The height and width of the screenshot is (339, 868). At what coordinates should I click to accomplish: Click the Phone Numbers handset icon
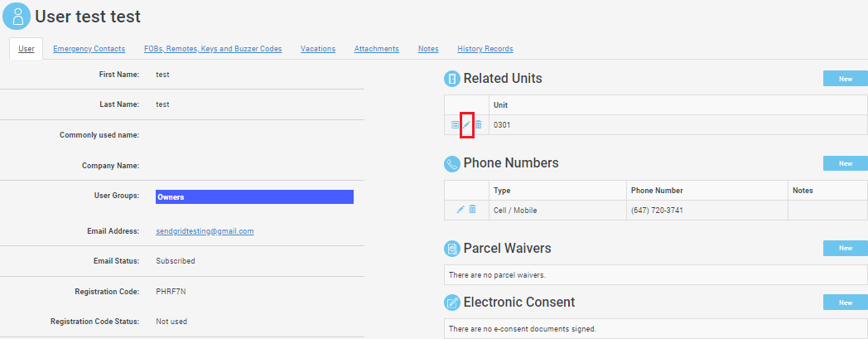click(x=452, y=163)
